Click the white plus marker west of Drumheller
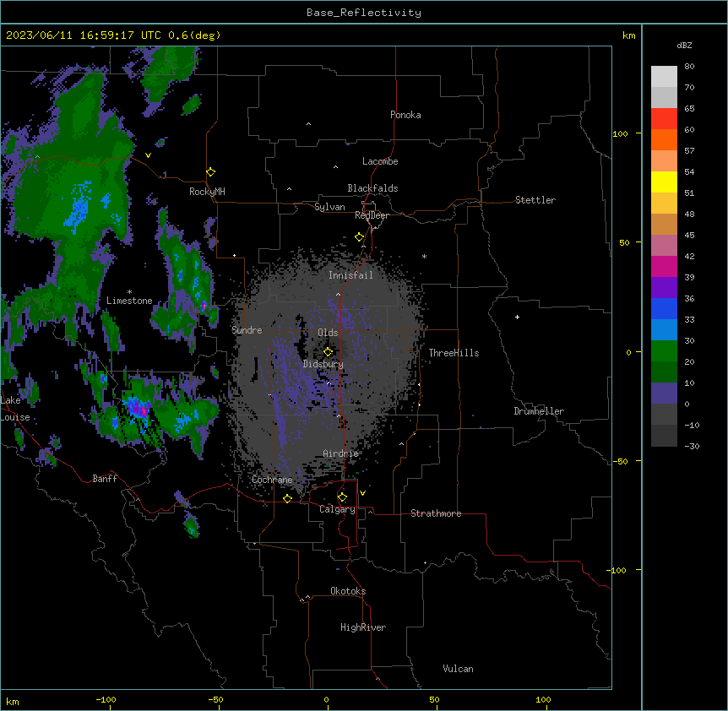This screenshot has height=711, width=728. (517, 317)
